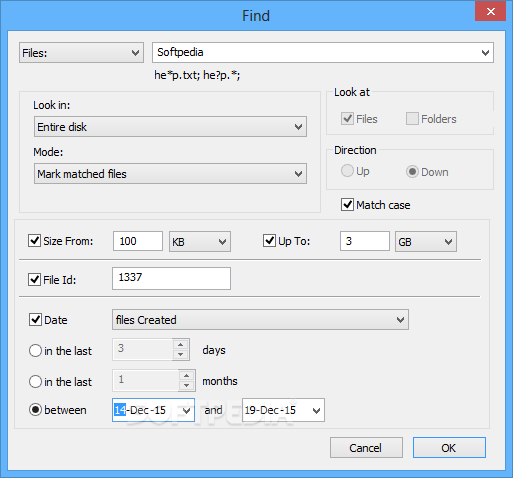Close the Find dialog window
Viewport: 513px width, 478px height.
coord(490,11)
